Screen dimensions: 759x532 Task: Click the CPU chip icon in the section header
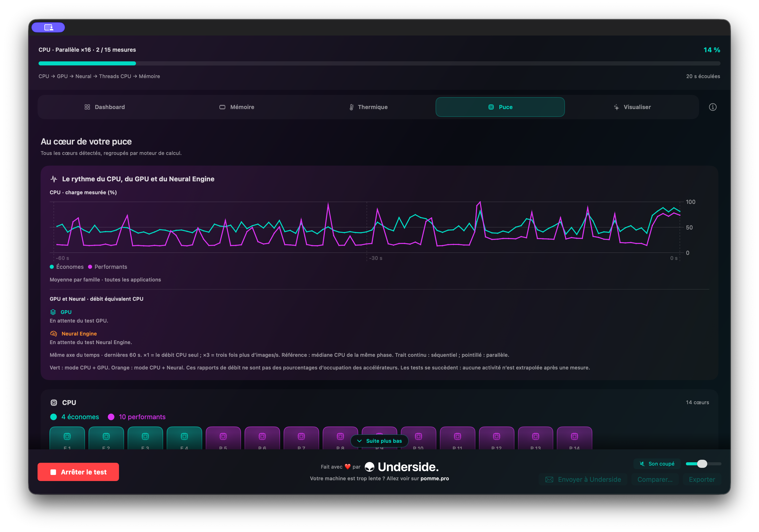click(x=54, y=403)
